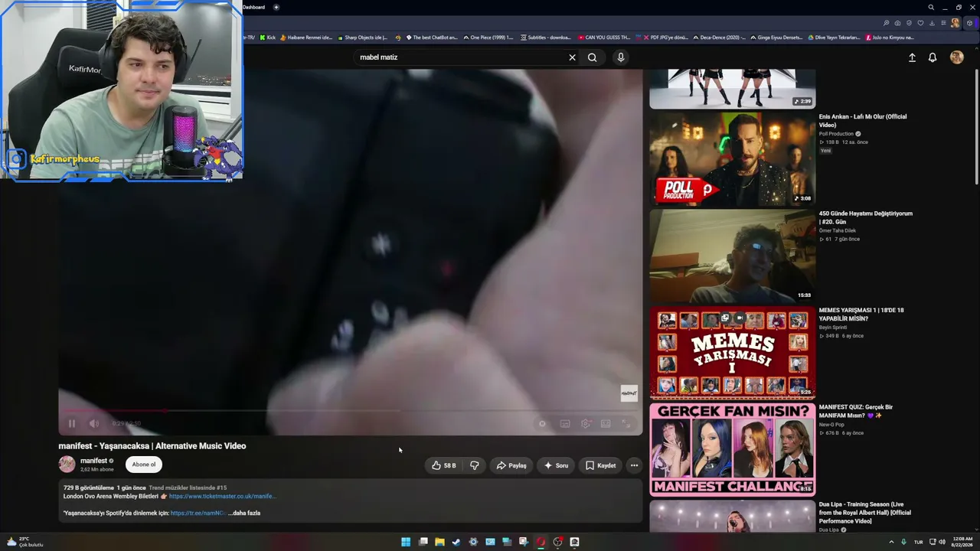This screenshot has width=980, height=551.
Task: Show hidden system tray icons
Action: [891, 542]
